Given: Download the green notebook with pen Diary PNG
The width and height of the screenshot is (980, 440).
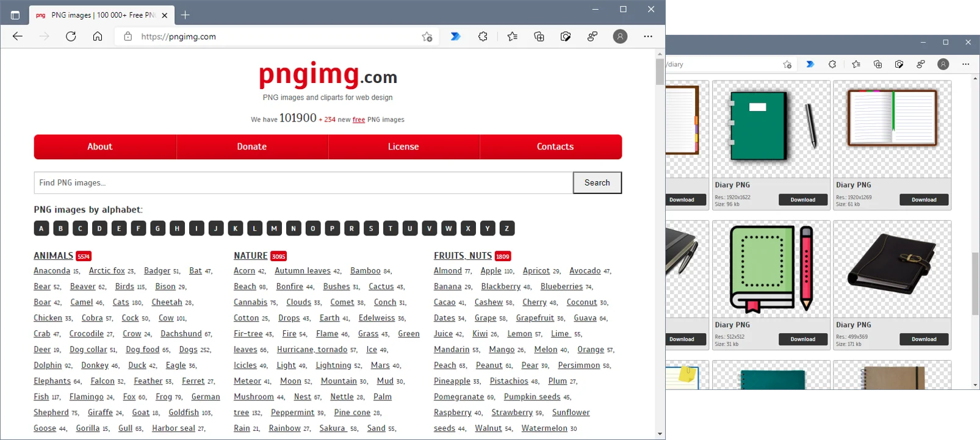Looking at the screenshot, I should (803, 200).
